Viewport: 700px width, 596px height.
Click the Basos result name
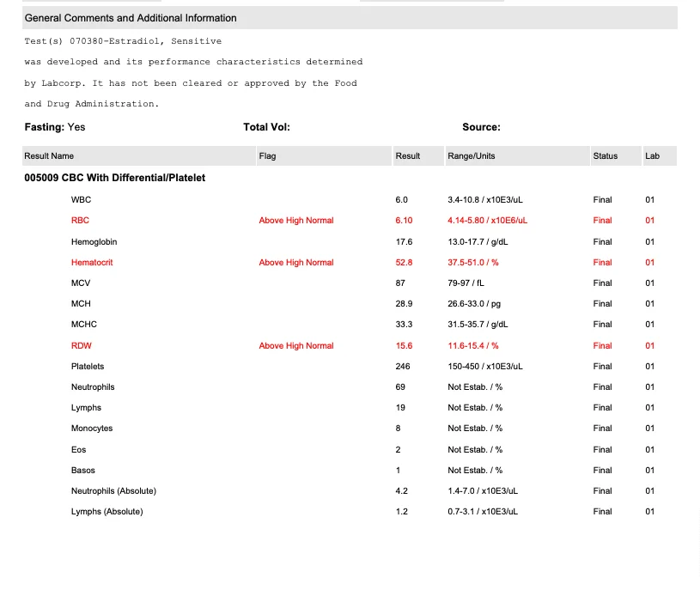83,470
